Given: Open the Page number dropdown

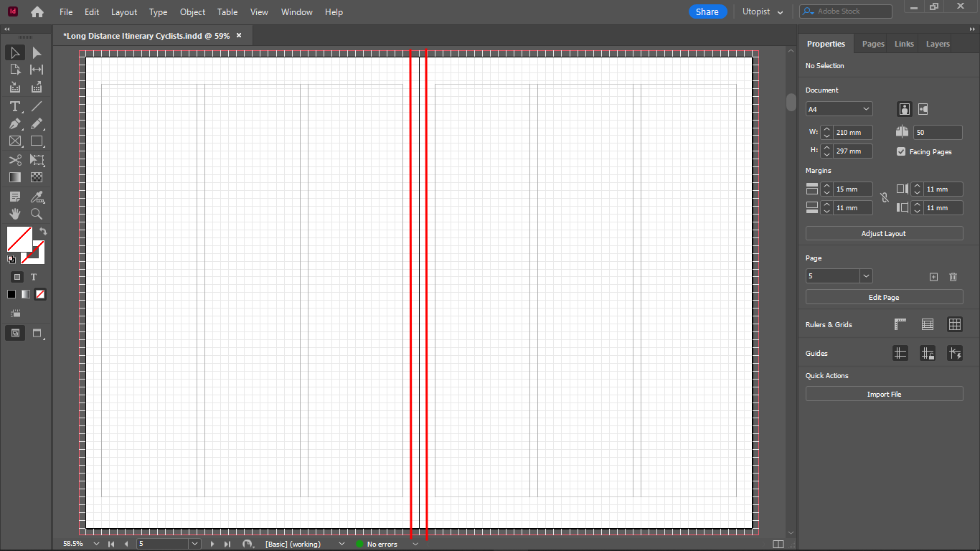Looking at the screenshot, I should coord(866,275).
